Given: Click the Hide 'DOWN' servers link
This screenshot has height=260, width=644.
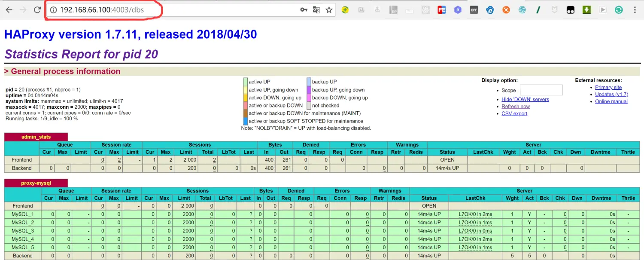Looking at the screenshot, I should tap(525, 99).
